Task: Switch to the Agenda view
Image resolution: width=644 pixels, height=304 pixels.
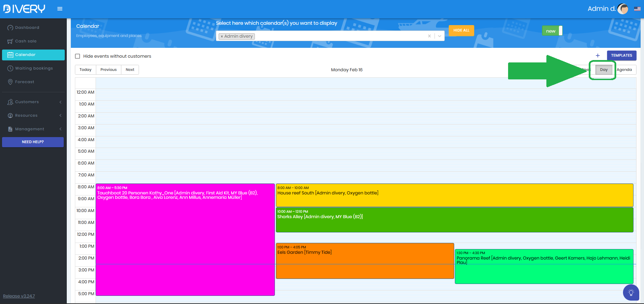Action: [x=624, y=70]
